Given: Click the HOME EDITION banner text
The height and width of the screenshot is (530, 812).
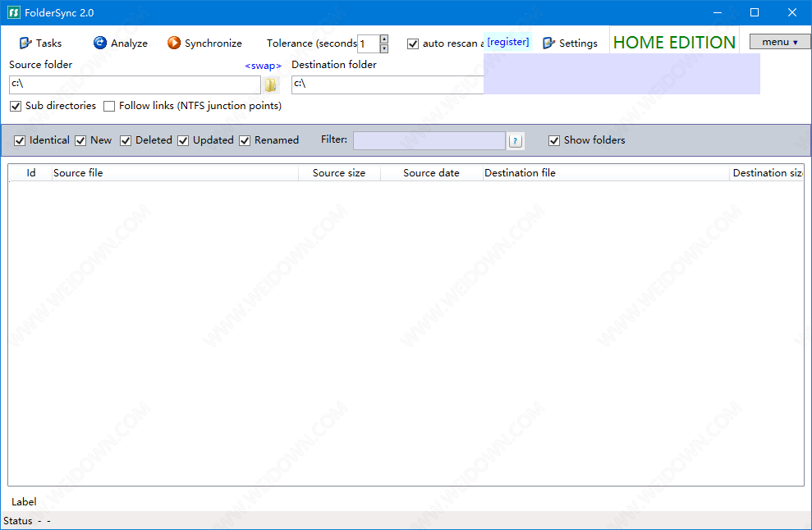Looking at the screenshot, I should point(674,43).
